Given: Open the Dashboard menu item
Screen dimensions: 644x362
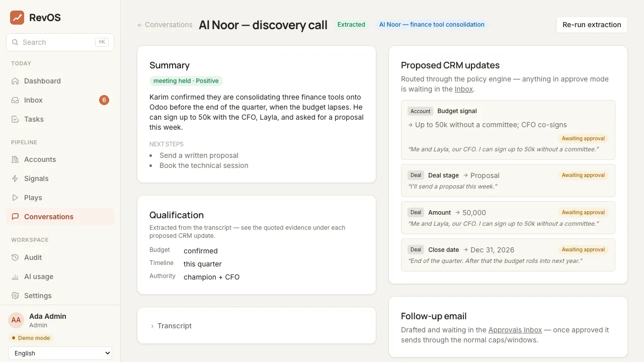Looking at the screenshot, I should pyautogui.click(x=60, y=81).
